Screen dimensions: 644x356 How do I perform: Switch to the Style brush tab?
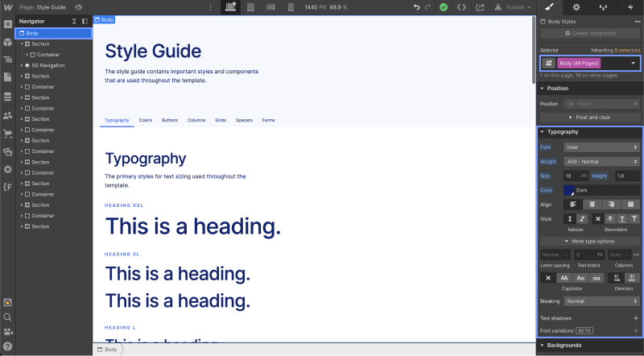[550, 7]
